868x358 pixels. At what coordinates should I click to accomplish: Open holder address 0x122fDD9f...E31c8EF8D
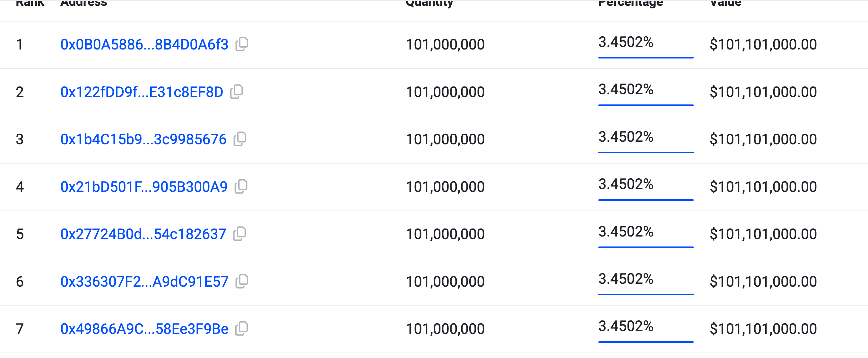[x=142, y=92]
